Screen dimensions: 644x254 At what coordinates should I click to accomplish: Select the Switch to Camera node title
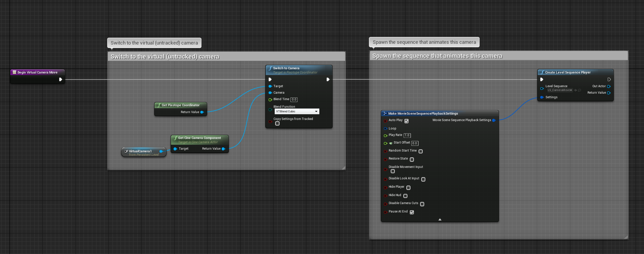point(286,68)
